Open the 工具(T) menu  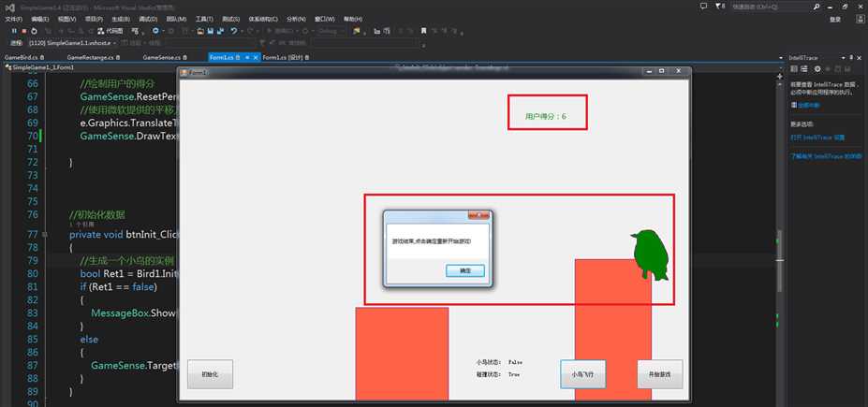point(204,19)
